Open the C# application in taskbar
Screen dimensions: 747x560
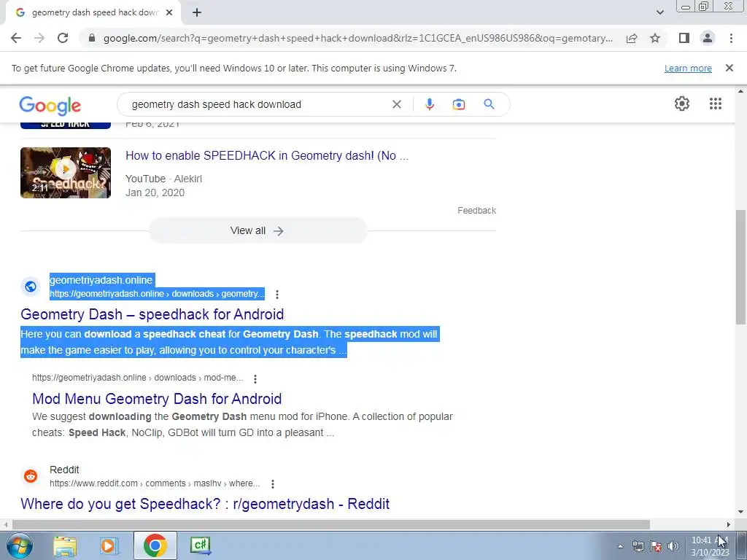click(201, 545)
